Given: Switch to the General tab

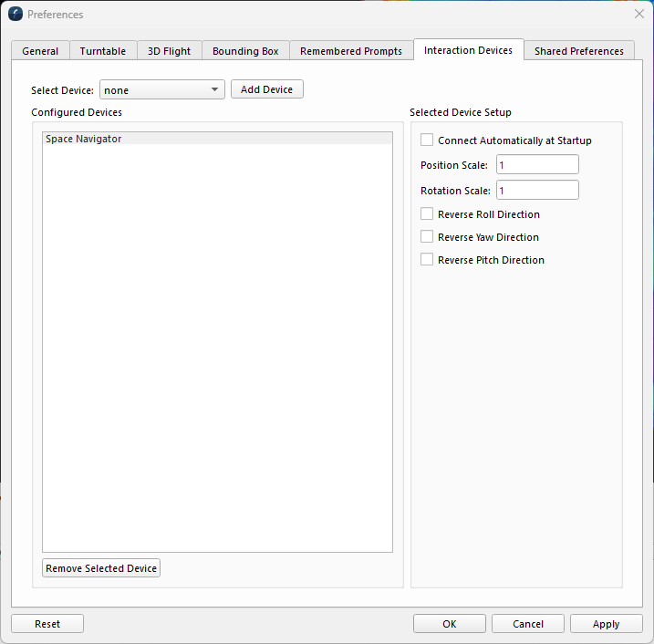Looking at the screenshot, I should click(x=40, y=51).
